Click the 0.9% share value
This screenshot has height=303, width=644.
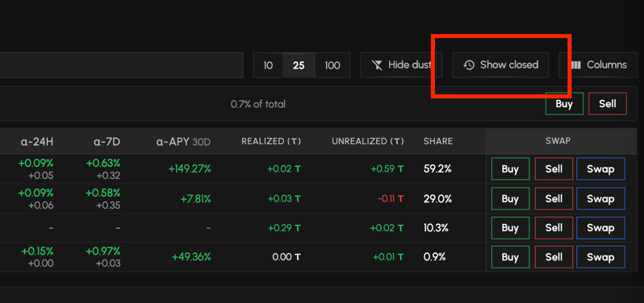(x=434, y=257)
